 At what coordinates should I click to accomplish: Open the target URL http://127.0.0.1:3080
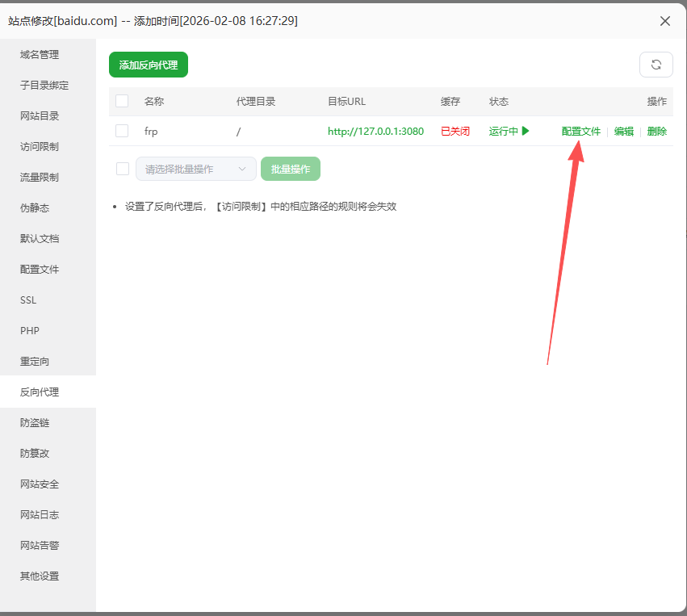[375, 131]
